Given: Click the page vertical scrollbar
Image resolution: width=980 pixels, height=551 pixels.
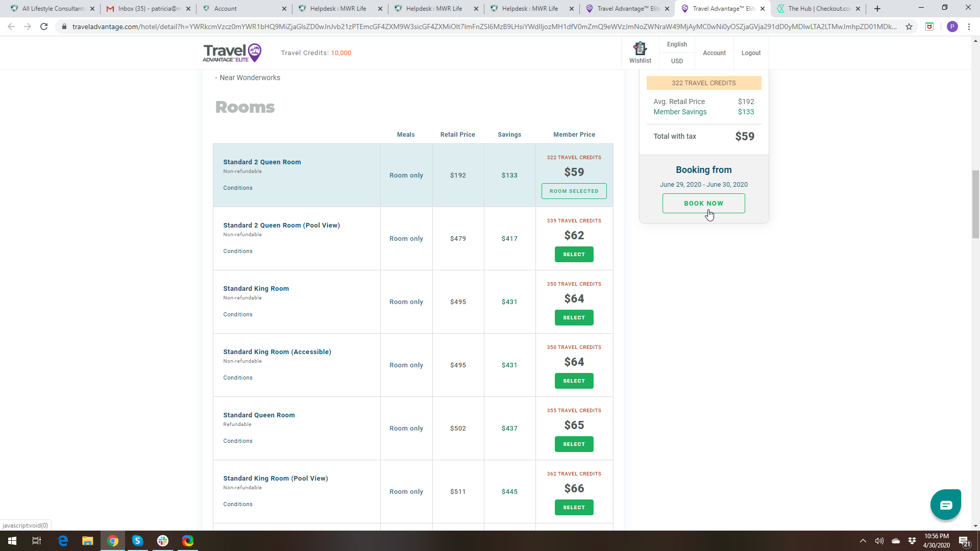Looking at the screenshot, I should click(x=975, y=204).
